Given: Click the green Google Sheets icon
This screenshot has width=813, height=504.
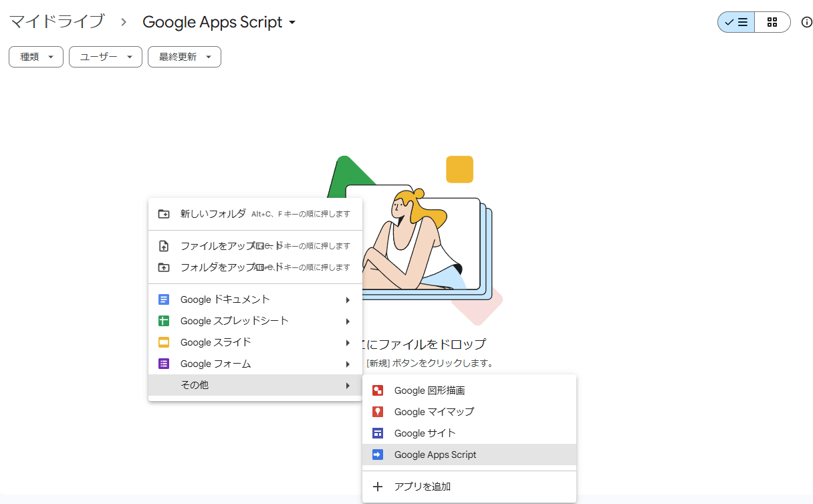Looking at the screenshot, I should (x=164, y=321).
